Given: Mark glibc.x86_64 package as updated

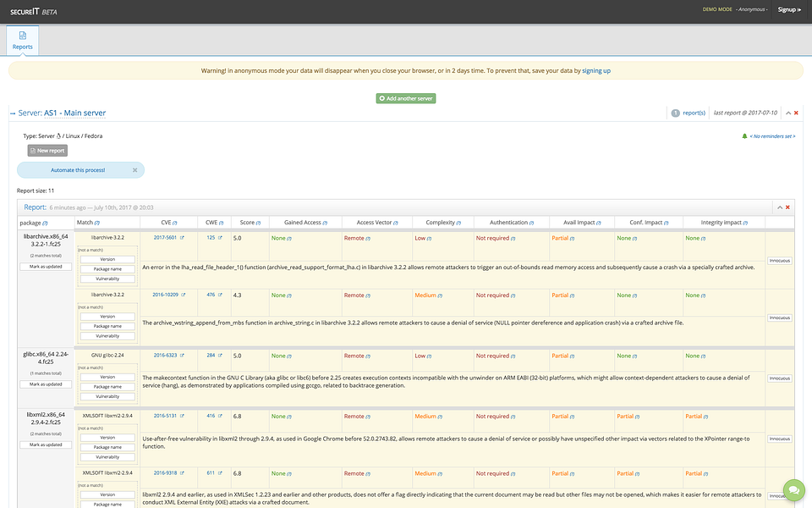Looking at the screenshot, I should [46, 384].
